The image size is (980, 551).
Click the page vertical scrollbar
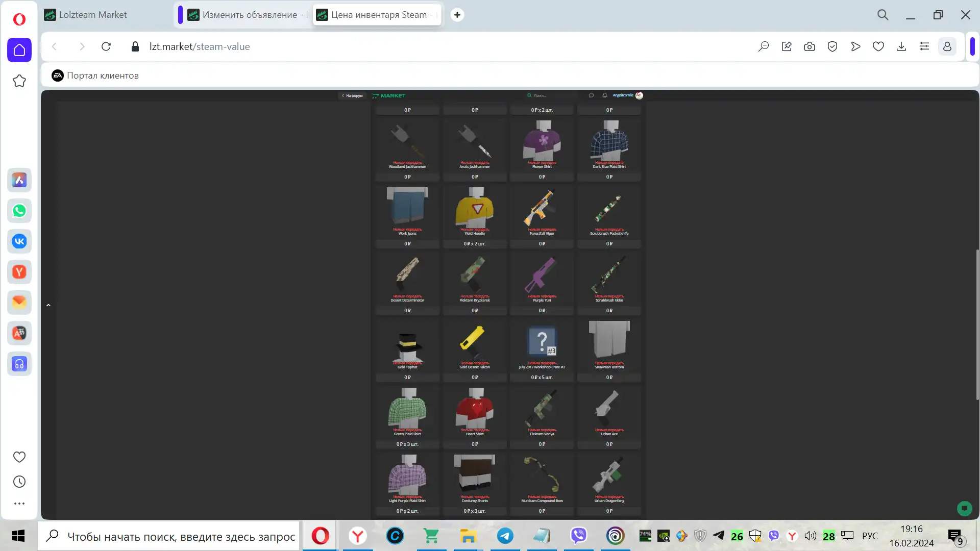tap(977, 324)
